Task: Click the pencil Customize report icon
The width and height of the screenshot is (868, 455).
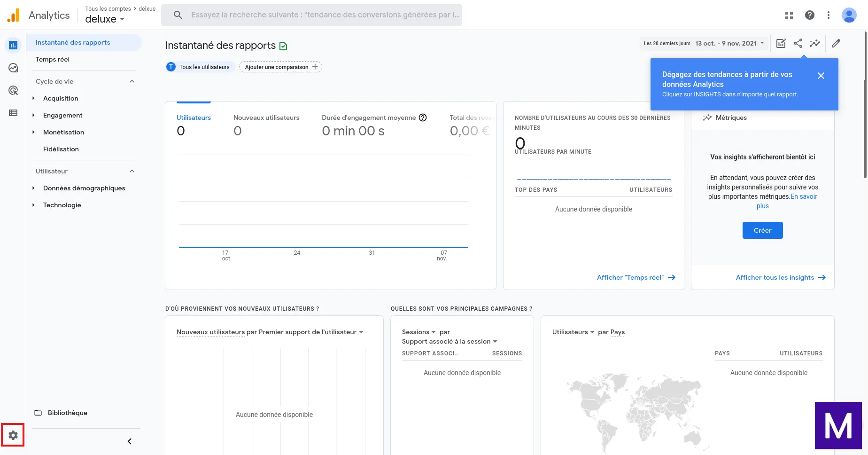Action: (836, 43)
